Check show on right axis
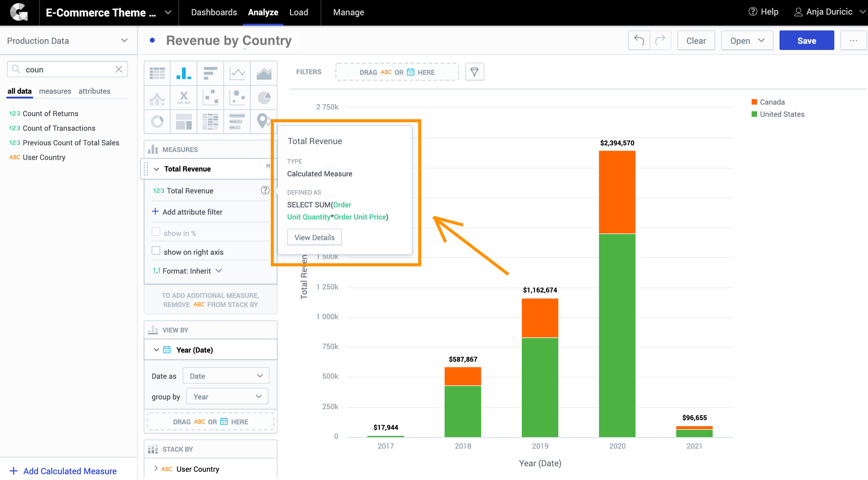This screenshot has width=868, height=480. click(x=156, y=250)
